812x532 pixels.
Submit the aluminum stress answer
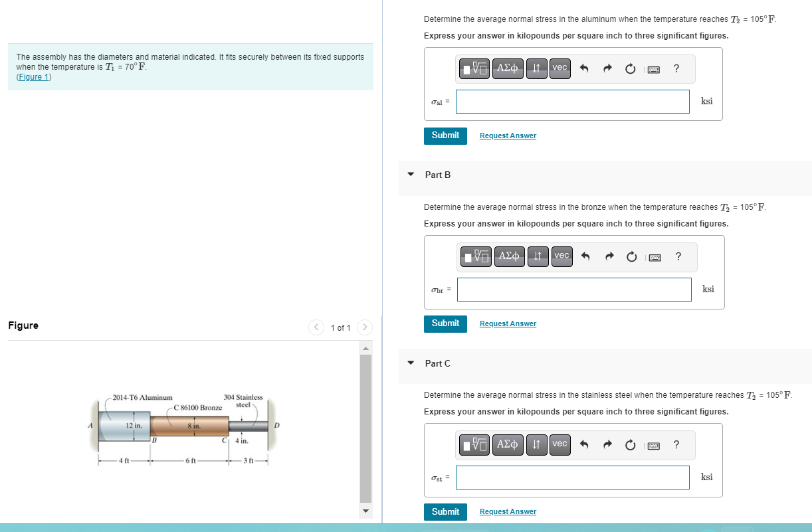tap(445, 135)
